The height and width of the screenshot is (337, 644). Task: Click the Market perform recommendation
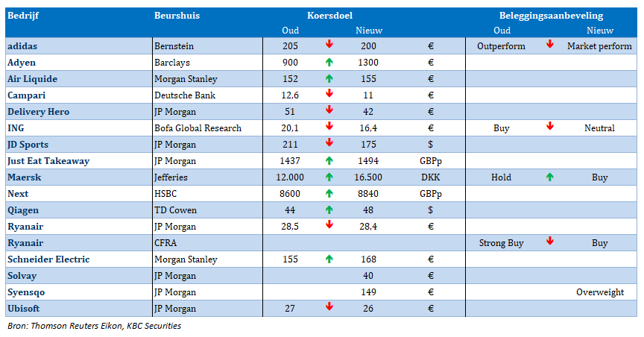(599, 46)
